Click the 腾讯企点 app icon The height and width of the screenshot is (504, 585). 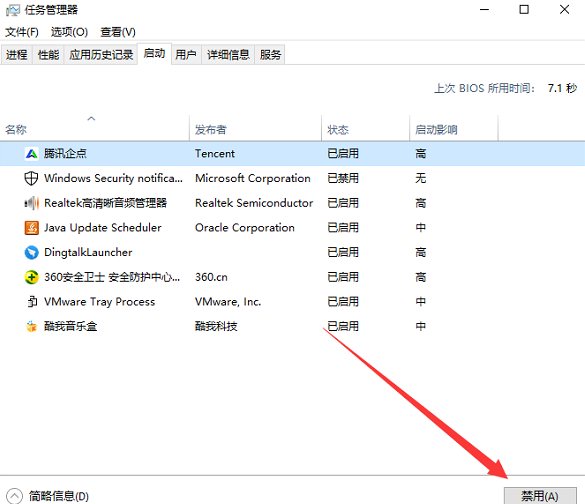click(x=31, y=154)
